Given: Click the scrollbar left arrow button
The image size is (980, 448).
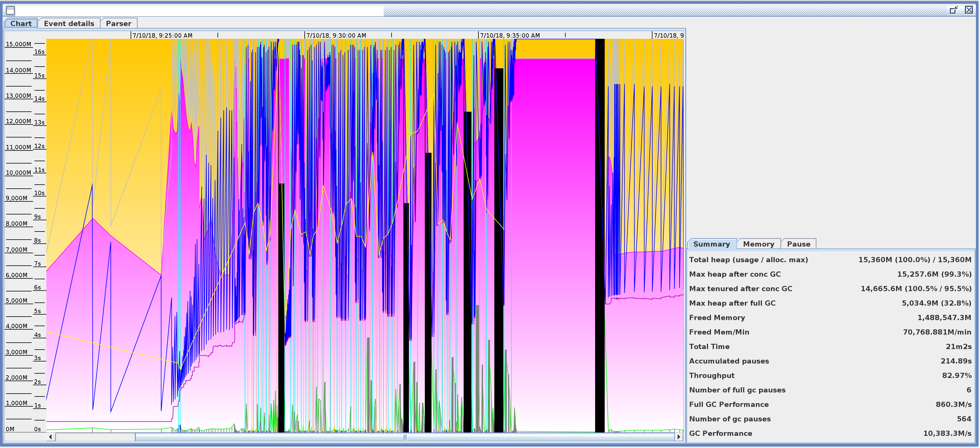Looking at the screenshot, I should click(51, 437).
